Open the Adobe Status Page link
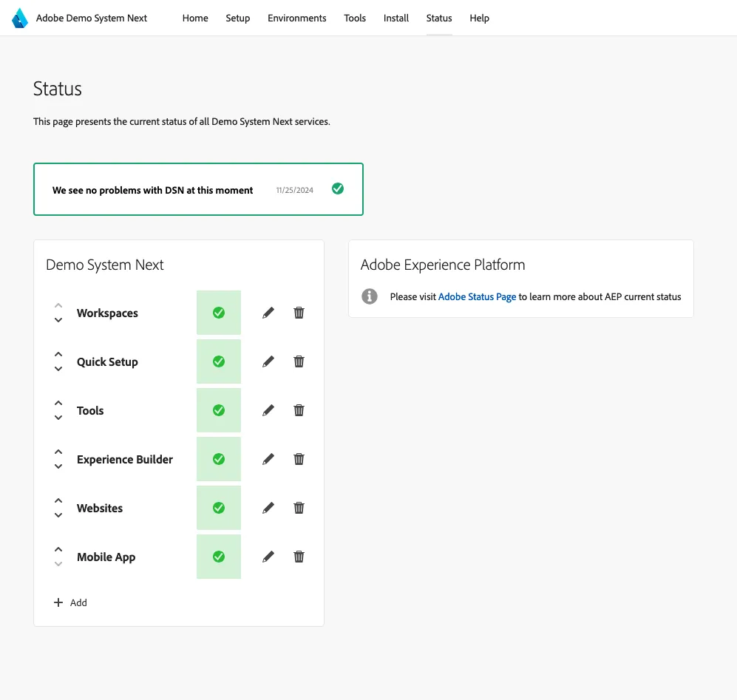737x700 pixels. pyautogui.click(x=477, y=296)
